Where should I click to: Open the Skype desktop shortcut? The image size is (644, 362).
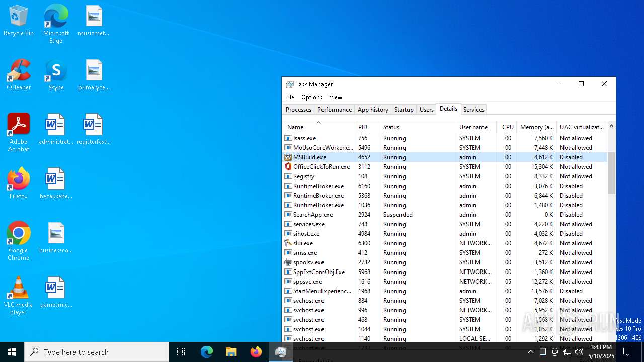tap(56, 75)
